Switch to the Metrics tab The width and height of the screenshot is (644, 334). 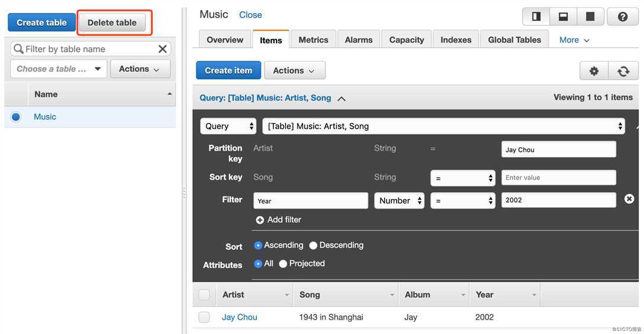[x=313, y=40]
